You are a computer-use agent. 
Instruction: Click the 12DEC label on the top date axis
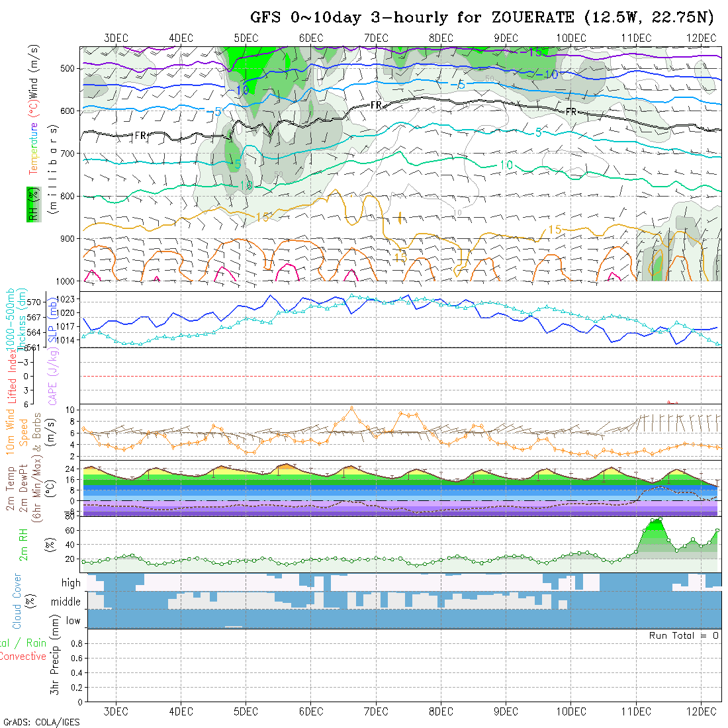[x=701, y=38]
